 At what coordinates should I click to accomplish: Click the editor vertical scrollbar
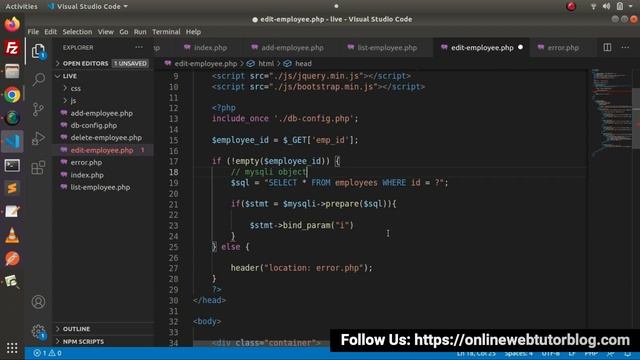[636, 118]
